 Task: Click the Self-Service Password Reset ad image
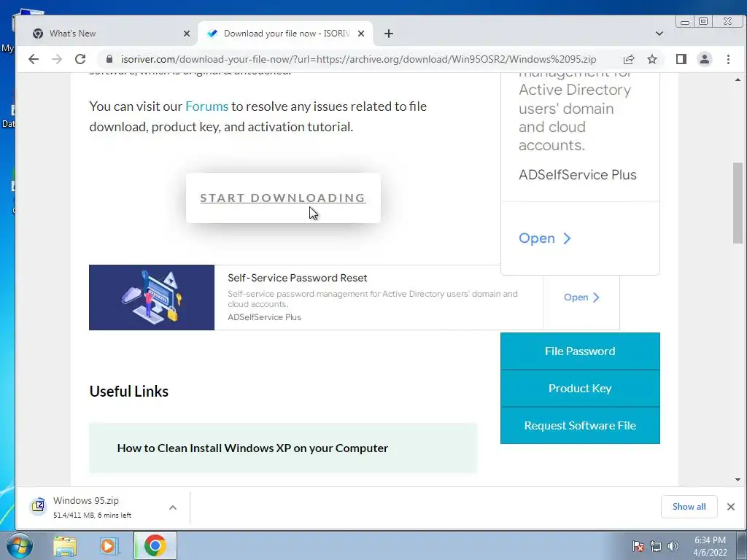coord(152,297)
